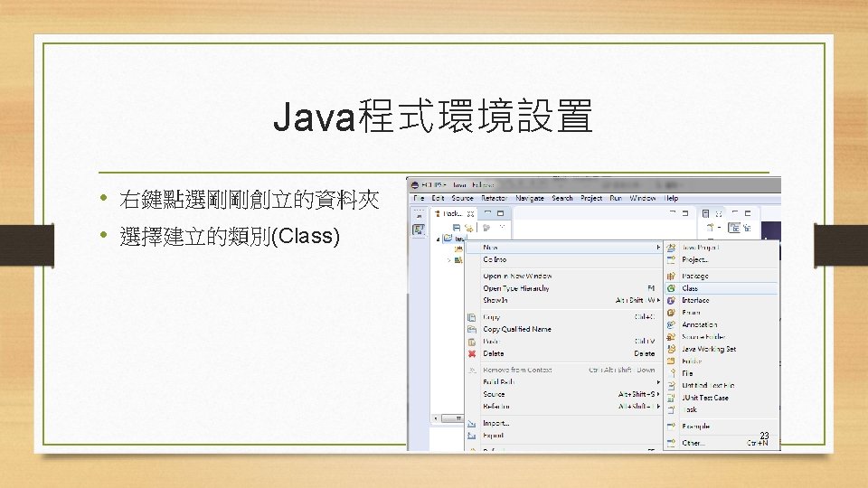868x488 pixels.
Task: Select Annotation in the New submenu
Action: [721, 324]
